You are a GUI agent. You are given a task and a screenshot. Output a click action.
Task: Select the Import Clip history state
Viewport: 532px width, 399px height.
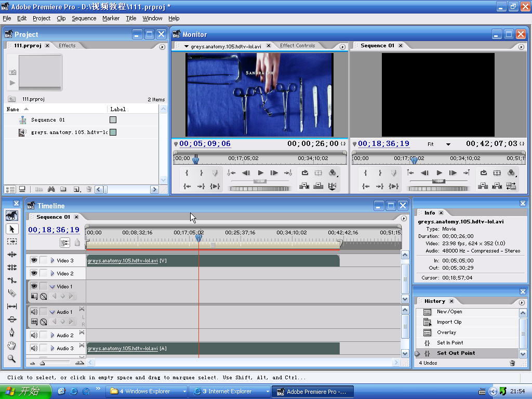[449, 322]
